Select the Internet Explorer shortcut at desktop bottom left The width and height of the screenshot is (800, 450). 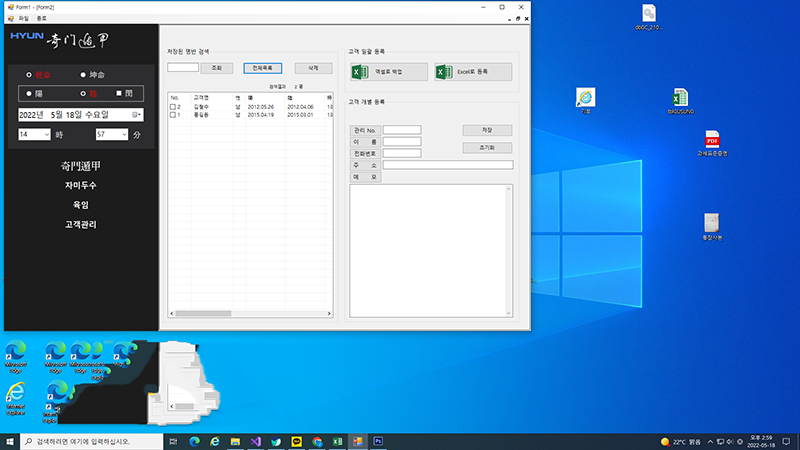tap(16, 398)
